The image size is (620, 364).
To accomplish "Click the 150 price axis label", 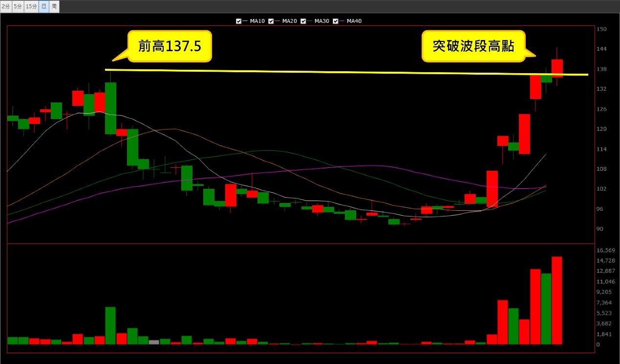I will [x=601, y=29].
